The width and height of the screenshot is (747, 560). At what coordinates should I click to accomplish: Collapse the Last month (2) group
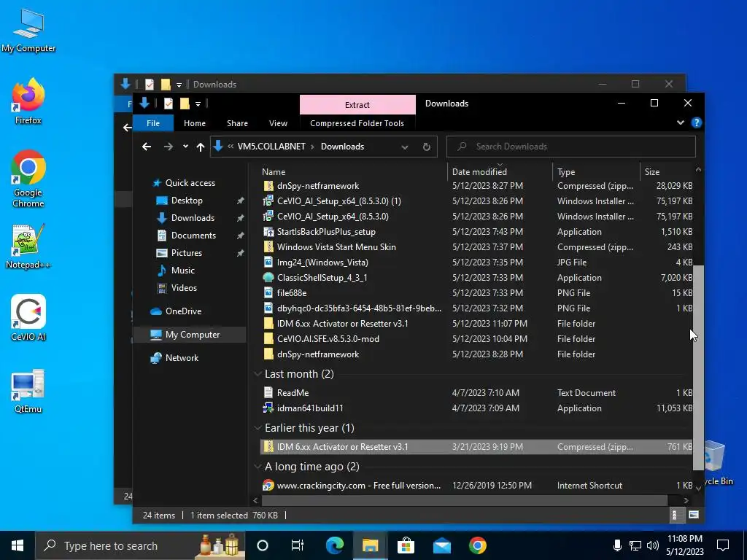coord(258,374)
